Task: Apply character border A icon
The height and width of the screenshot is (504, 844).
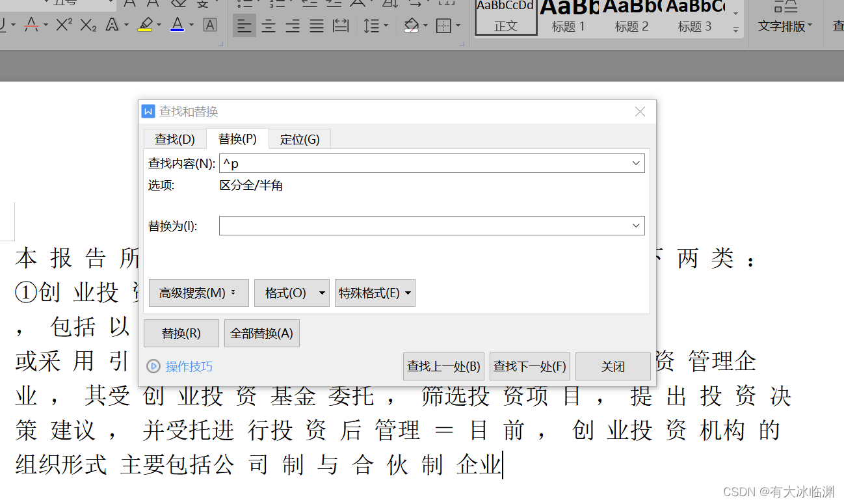Action: coord(210,25)
